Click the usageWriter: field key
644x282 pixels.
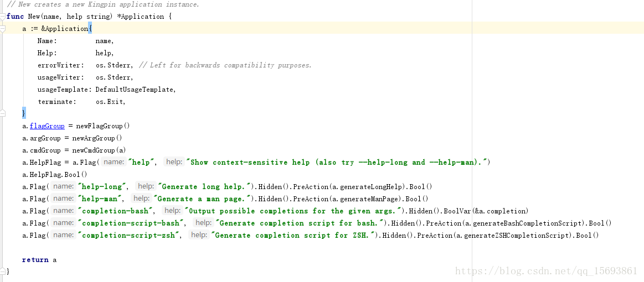point(61,77)
